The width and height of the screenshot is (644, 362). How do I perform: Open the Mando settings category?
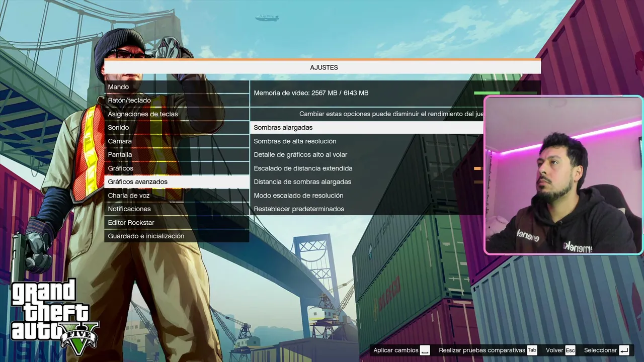177,87
